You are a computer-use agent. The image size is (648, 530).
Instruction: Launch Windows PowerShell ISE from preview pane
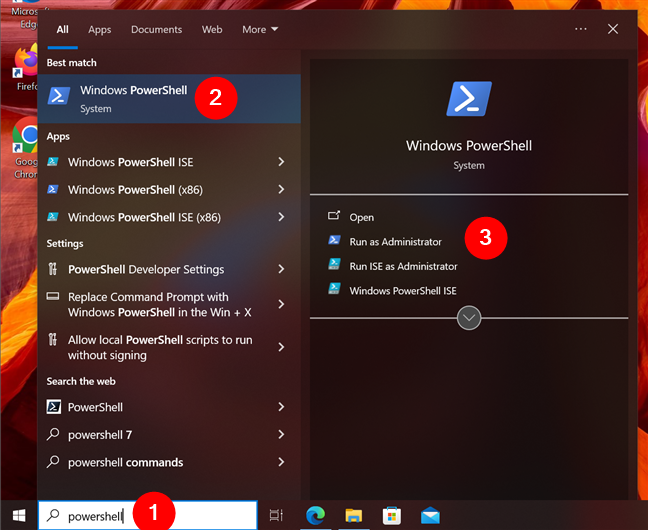click(x=403, y=291)
